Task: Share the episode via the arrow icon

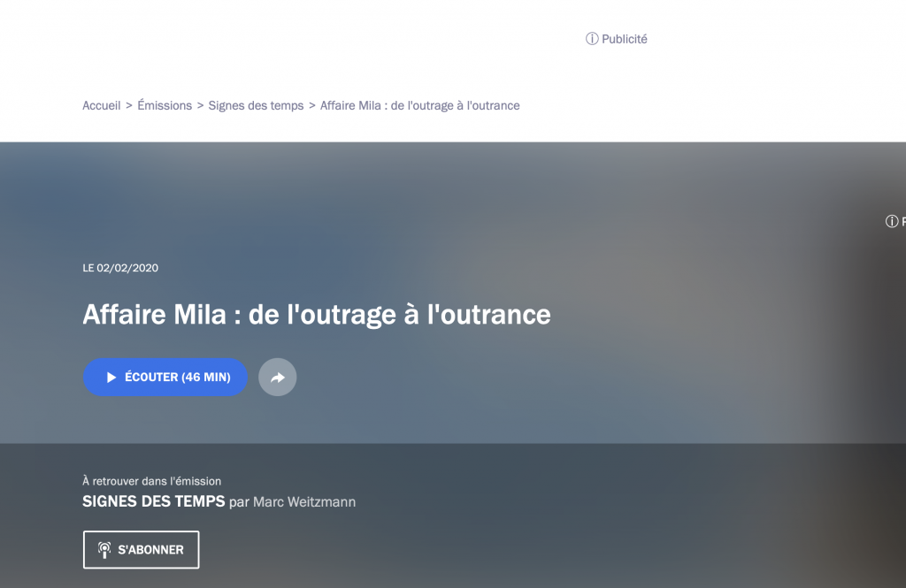Action: [278, 378]
